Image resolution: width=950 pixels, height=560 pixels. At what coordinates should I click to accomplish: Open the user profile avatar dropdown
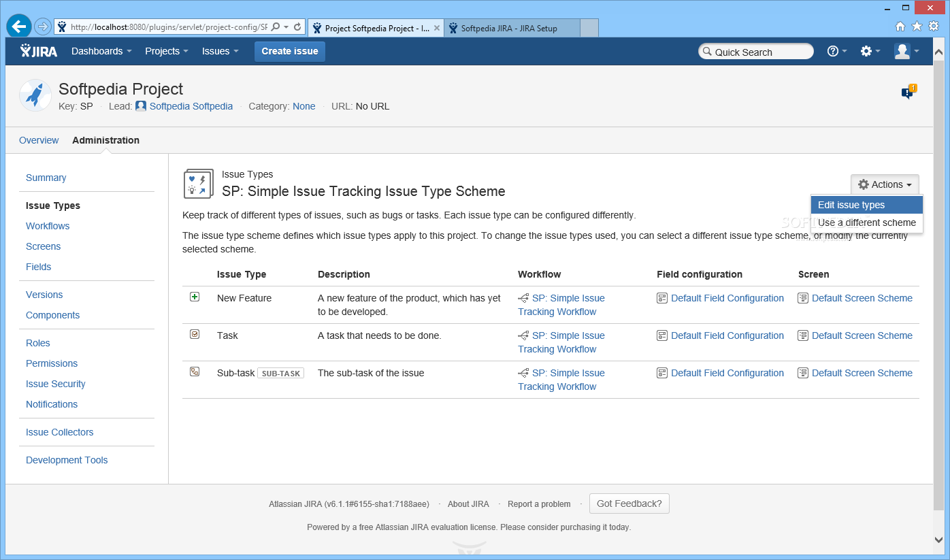907,51
